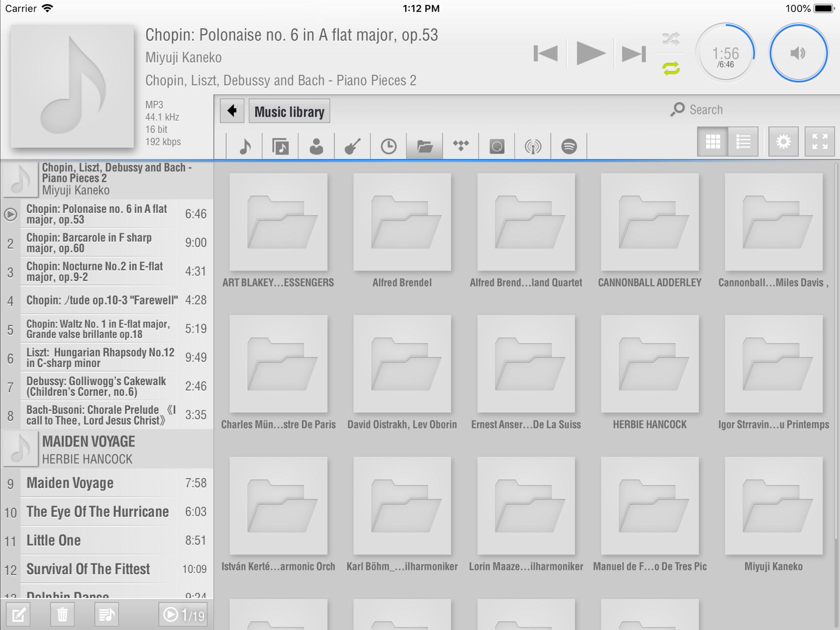Click the Music library breadcrumb button

(289, 111)
